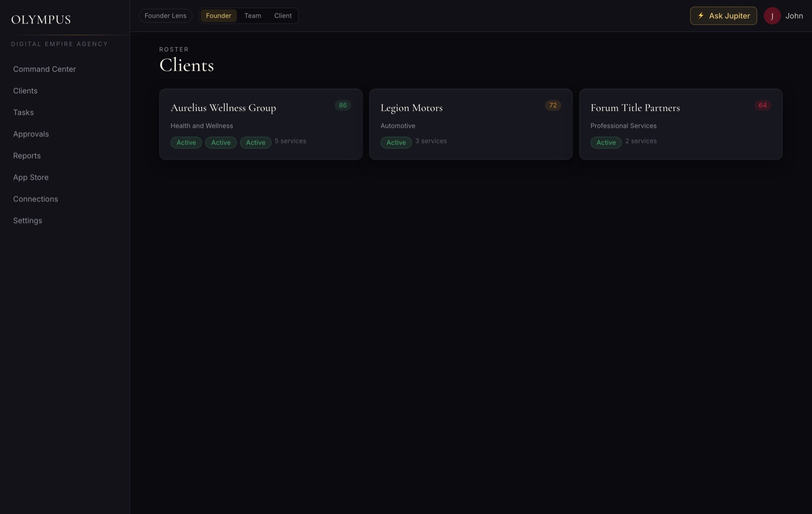Switch lens to Client
The width and height of the screenshot is (812, 514).
283,16
